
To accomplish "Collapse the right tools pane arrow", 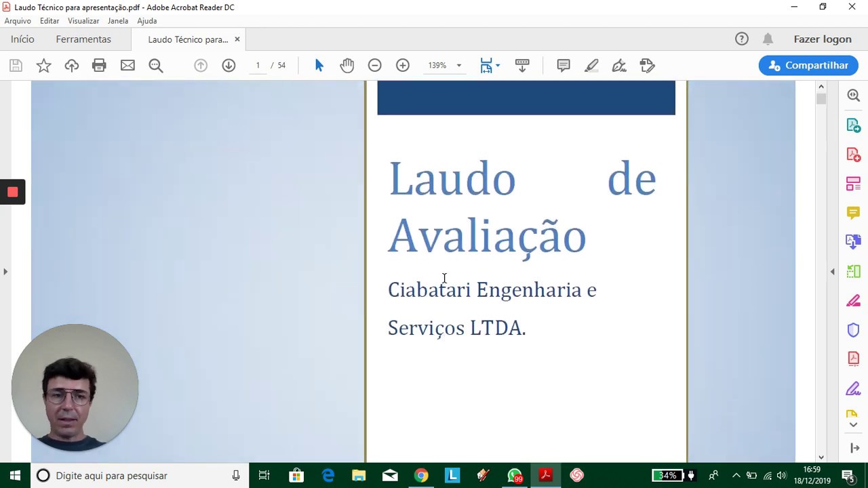I will click(x=832, y=272).
